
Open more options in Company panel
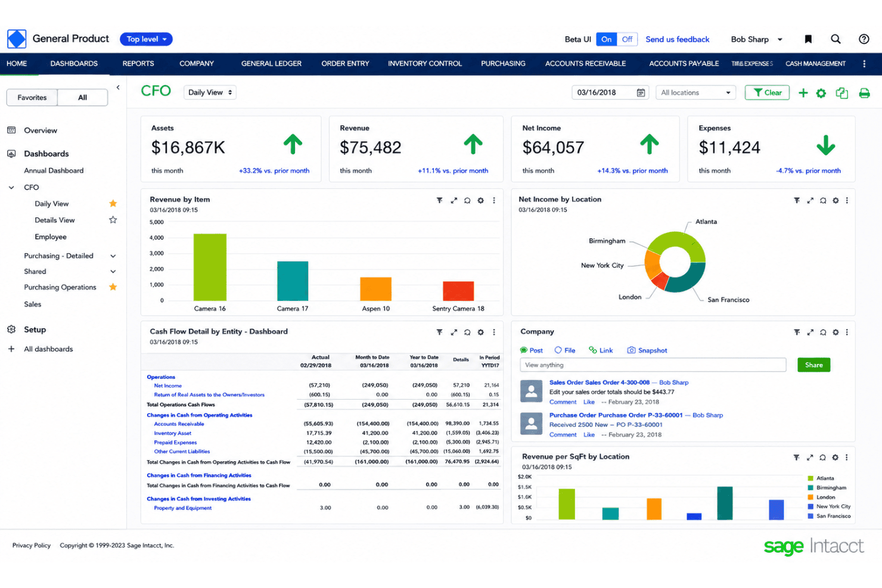(847, 332)
